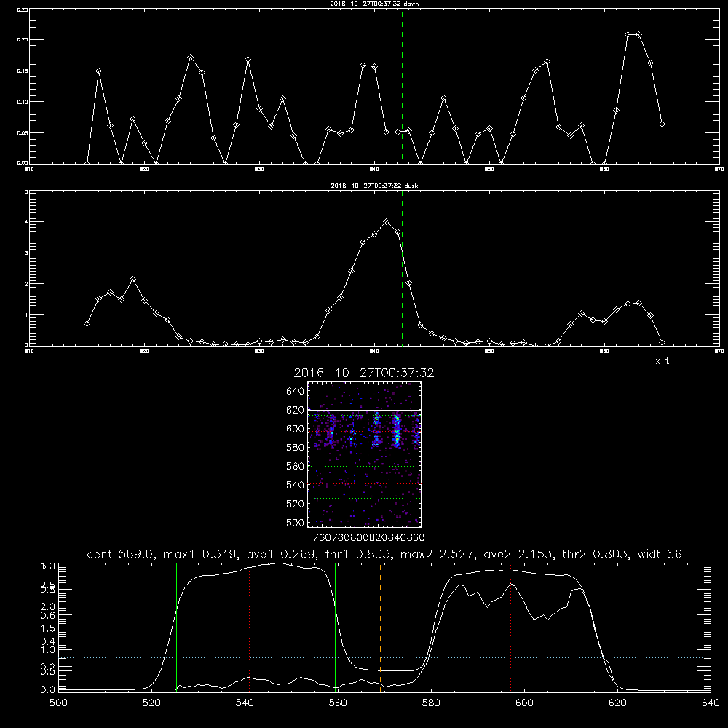Click the '4' y-axis label of the dusk plot
Image resolution: width=728 pixels, height=728 pixels.
pos(26,222)
